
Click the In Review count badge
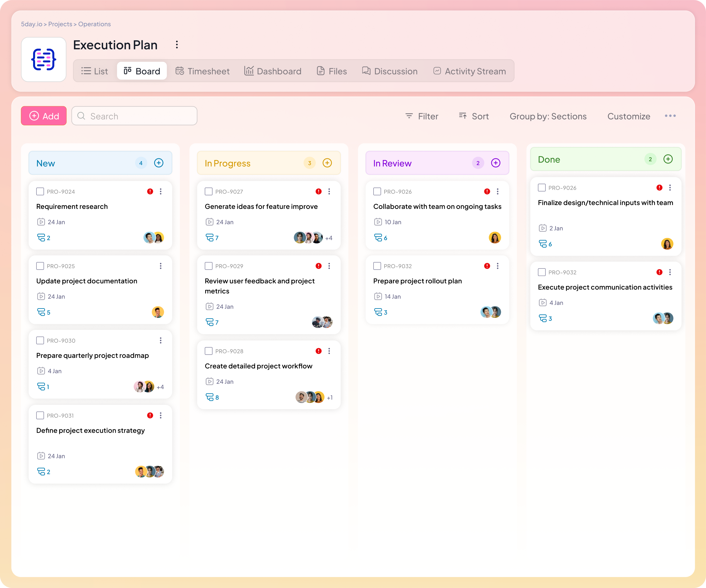(x=478, y=163)
